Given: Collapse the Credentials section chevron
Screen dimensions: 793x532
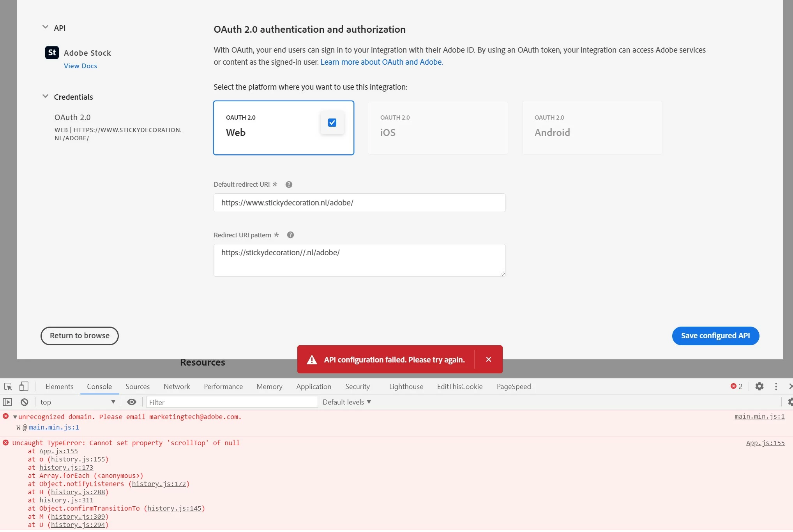Looking at the screenshot, I should pyautogui.click(x=45, y=96).
